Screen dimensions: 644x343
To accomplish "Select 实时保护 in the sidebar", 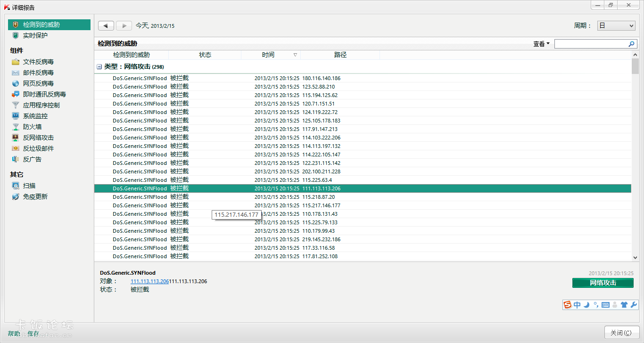I will (35, 35).
